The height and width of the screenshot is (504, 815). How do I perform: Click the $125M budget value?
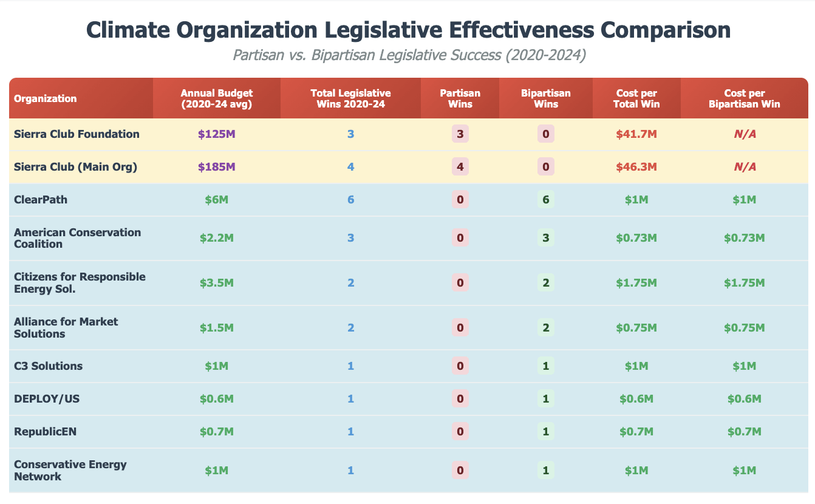(x=217, y=134)
